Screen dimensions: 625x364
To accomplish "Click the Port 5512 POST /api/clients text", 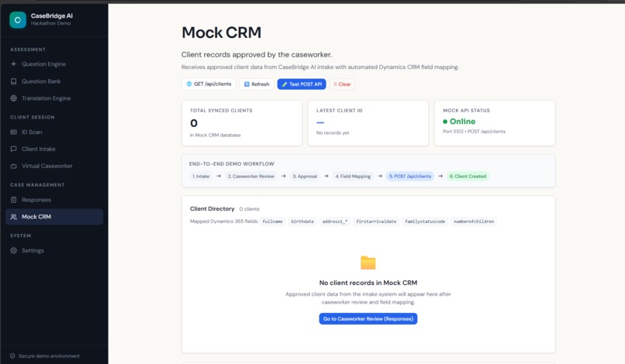I will click(x=474, y=132).
